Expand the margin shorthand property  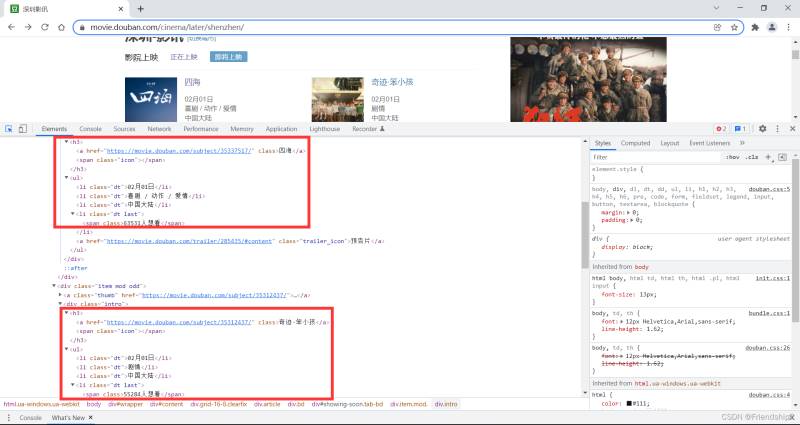click(628, 212)
